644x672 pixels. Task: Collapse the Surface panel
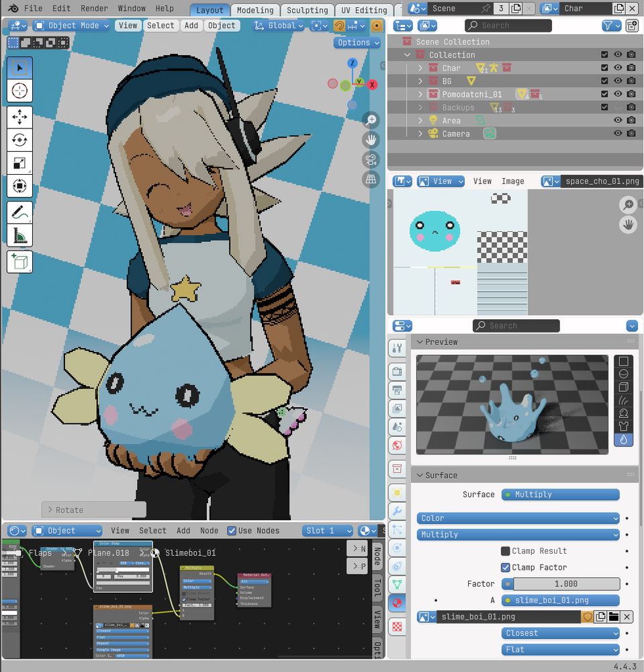pos(420,475)
